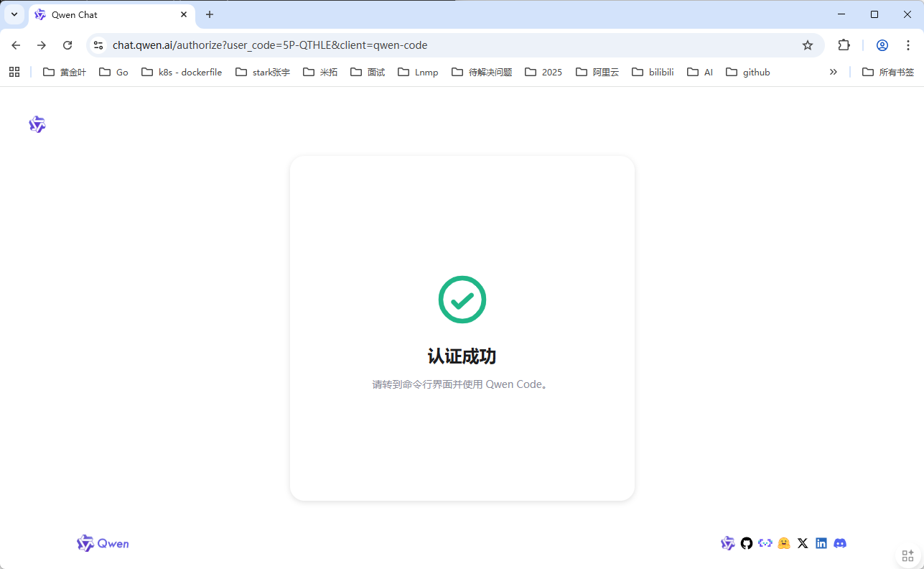Open the GitHub icon link in footer
This screenshot has height=569, width=924.
click(x=747, y=543)
